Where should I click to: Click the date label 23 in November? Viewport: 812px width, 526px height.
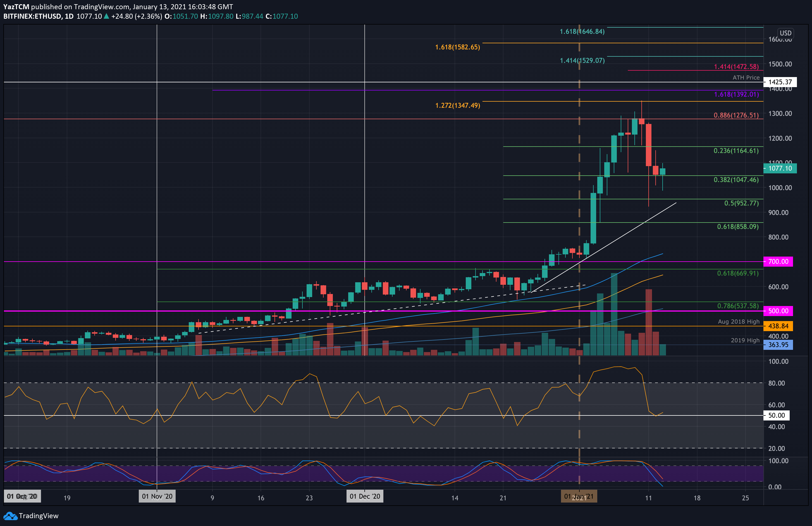click(309, 498)
